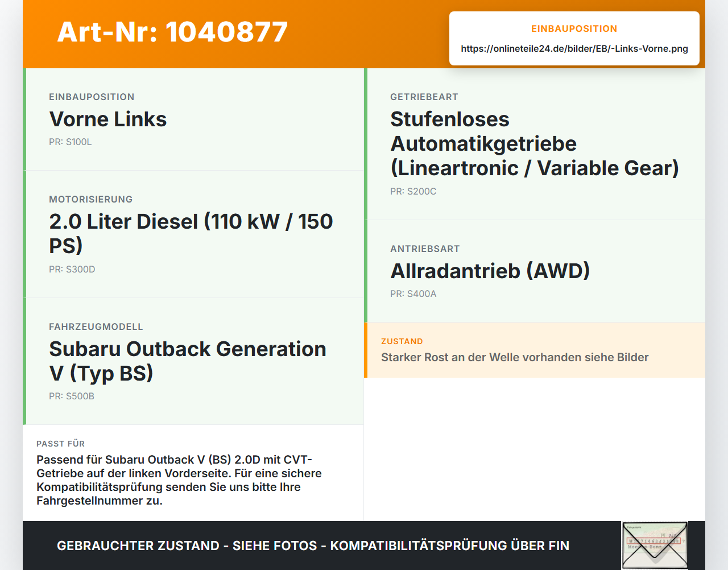Select PR code S500B
The width and height of the screenshot is (728, 570).
click(72, 396)
